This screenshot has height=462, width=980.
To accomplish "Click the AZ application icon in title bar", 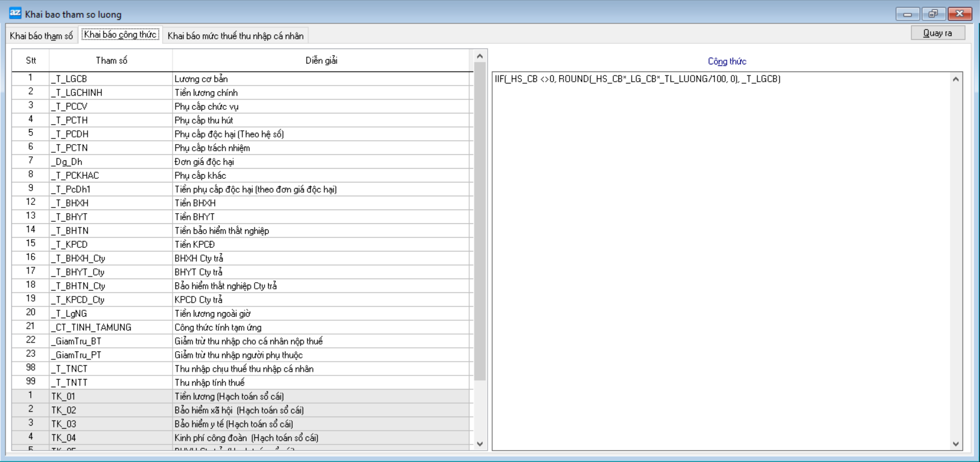I will (x=15, y=13).
